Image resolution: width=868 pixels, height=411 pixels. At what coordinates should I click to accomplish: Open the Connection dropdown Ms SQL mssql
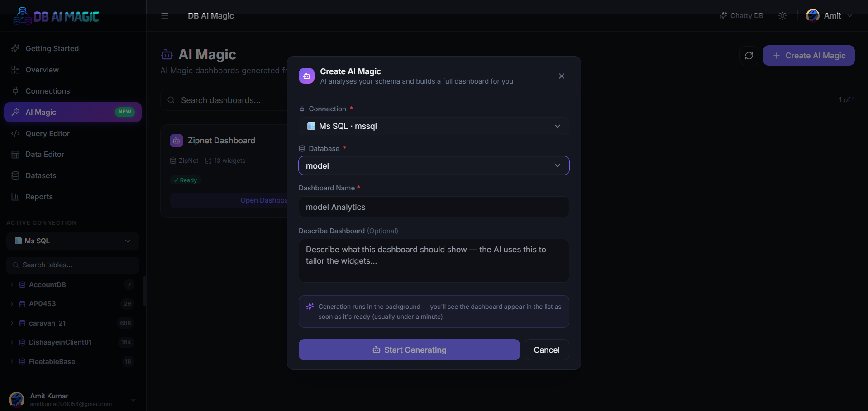(x=434, y=126)
